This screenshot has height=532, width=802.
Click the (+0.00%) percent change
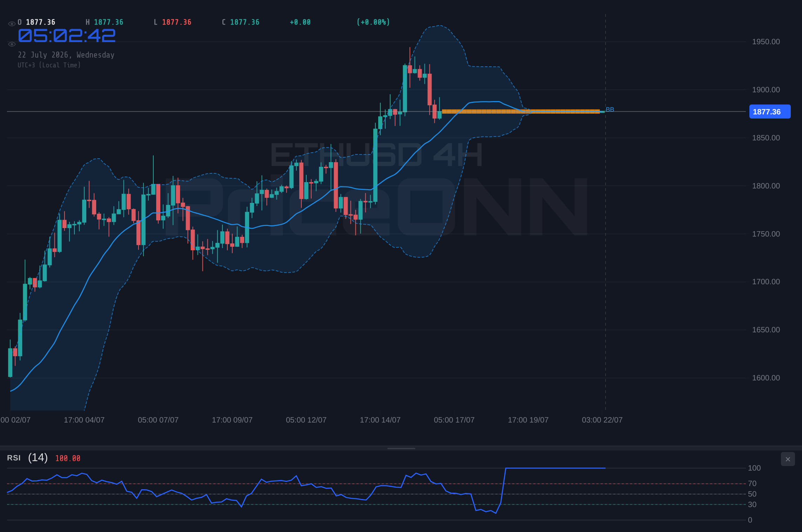point(373,22)
